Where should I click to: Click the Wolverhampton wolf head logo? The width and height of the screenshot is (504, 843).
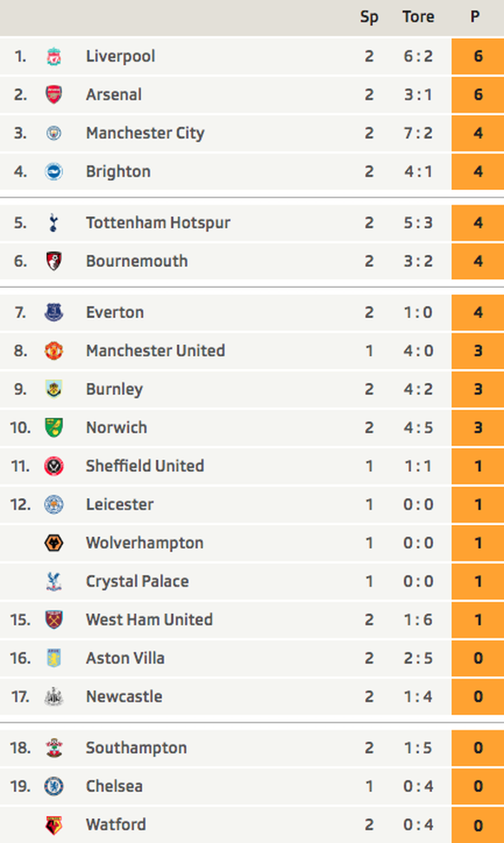click(x=54, y=543)
